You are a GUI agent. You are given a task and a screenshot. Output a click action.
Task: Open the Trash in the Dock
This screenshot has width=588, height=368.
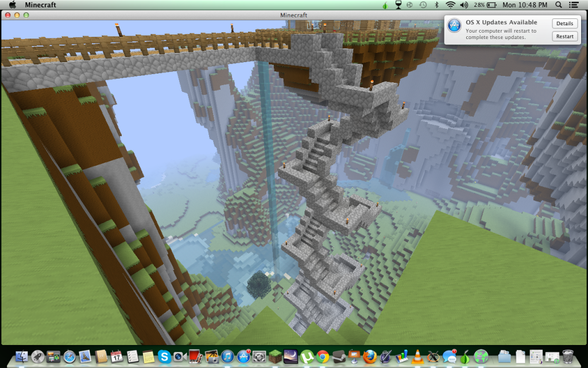[x=568, y=356]
